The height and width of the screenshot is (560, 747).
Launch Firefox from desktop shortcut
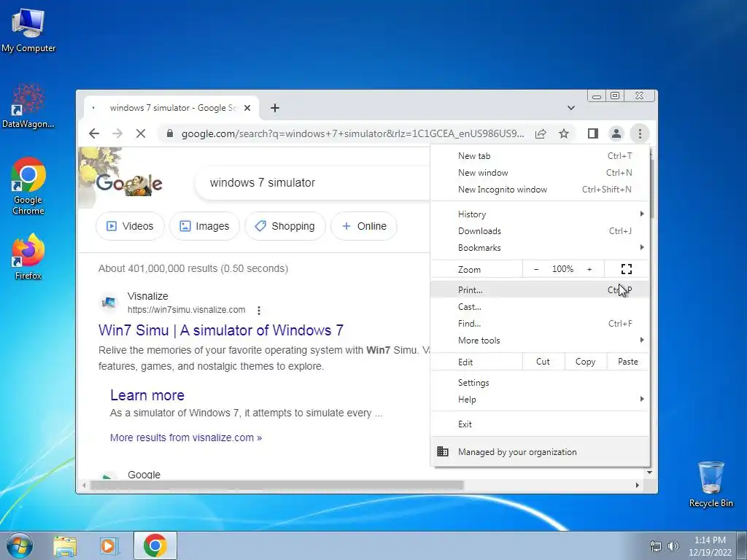tap(28, 256)
